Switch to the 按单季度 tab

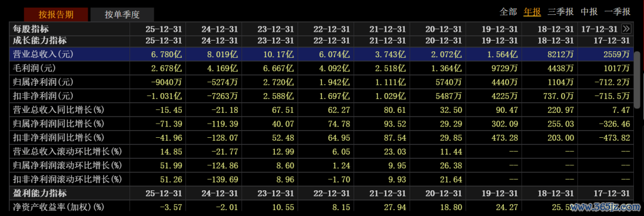click(x=122, y=15)
